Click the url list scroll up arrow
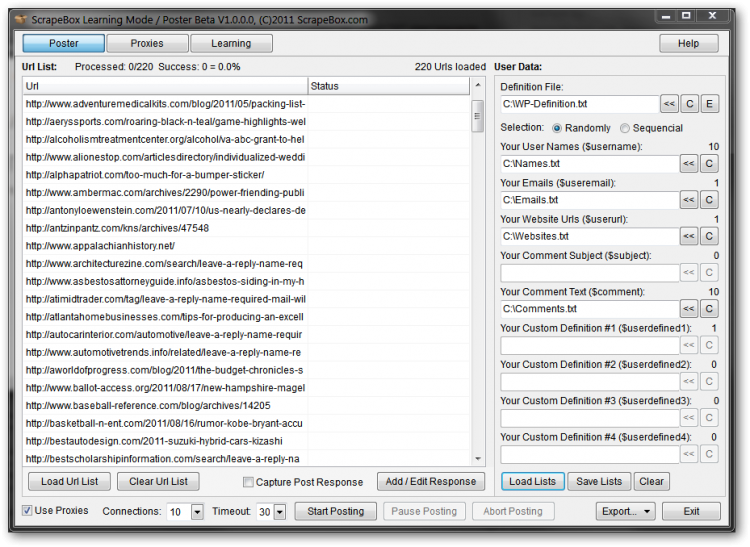750x547 pixels. click(x=477, y=85)
